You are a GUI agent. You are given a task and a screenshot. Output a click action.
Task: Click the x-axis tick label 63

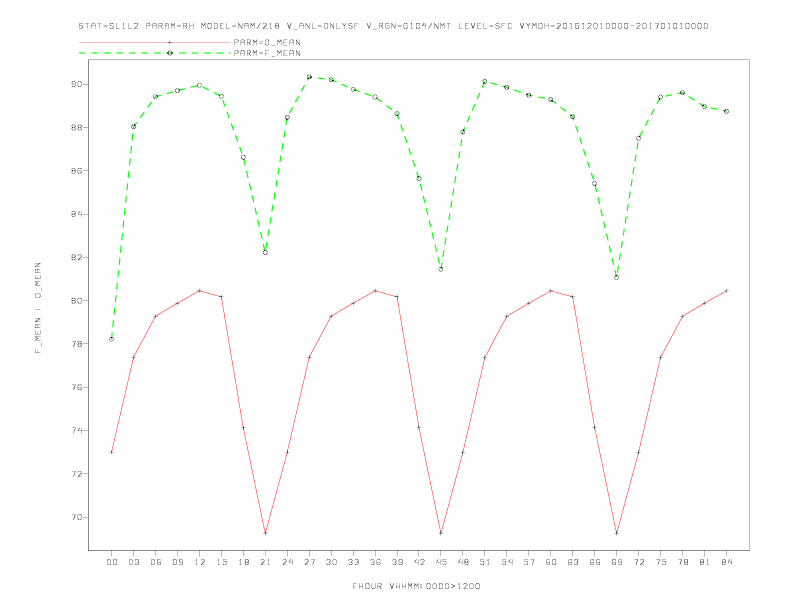[x=573, y=562]
